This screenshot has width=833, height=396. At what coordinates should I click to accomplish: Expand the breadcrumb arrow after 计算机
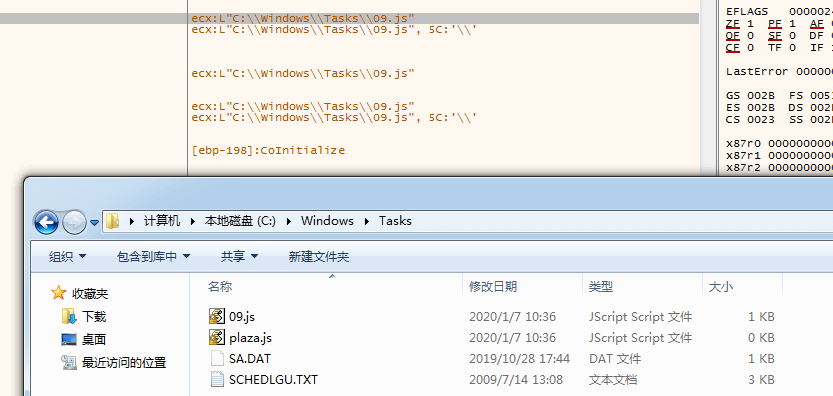click(x=192, y=221)
